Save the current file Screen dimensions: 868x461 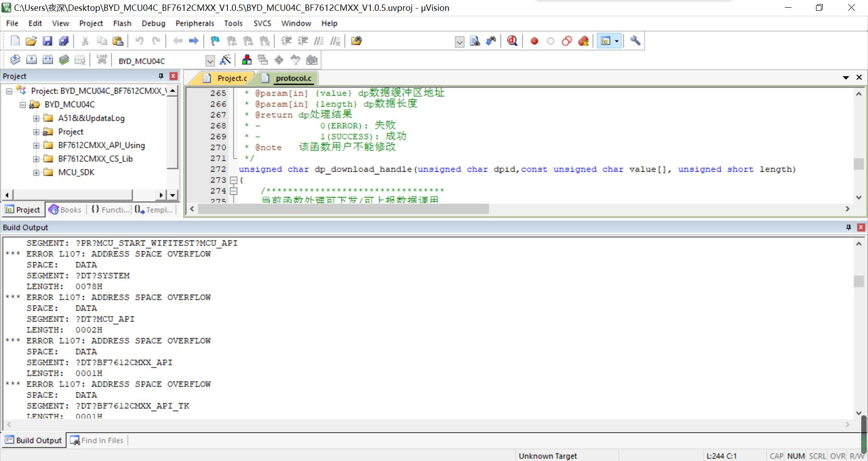tap(47, 41)
